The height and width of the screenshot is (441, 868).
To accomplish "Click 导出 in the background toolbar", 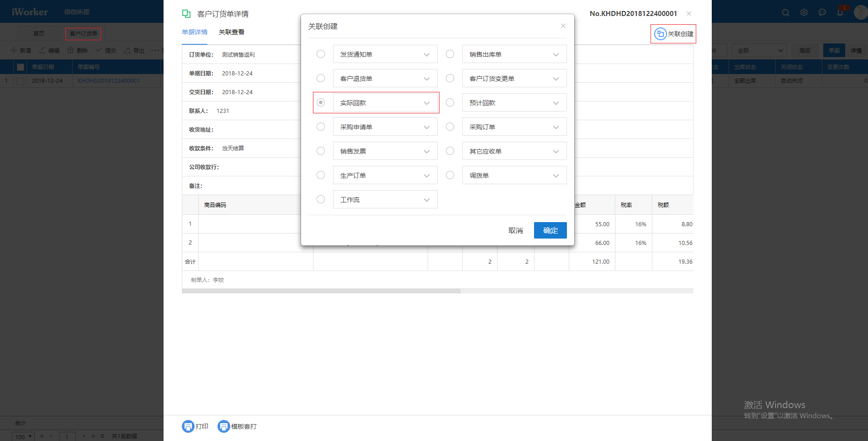I will [x=134, y=50].
